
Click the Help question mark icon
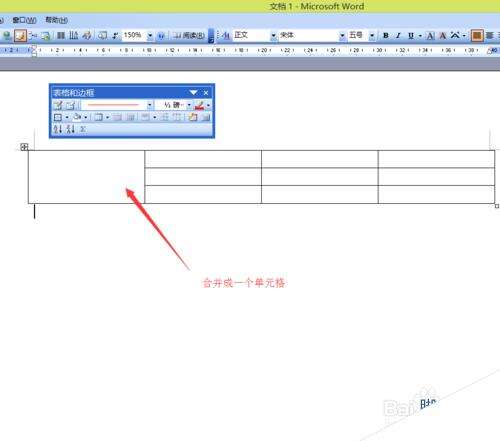(161, 35)
